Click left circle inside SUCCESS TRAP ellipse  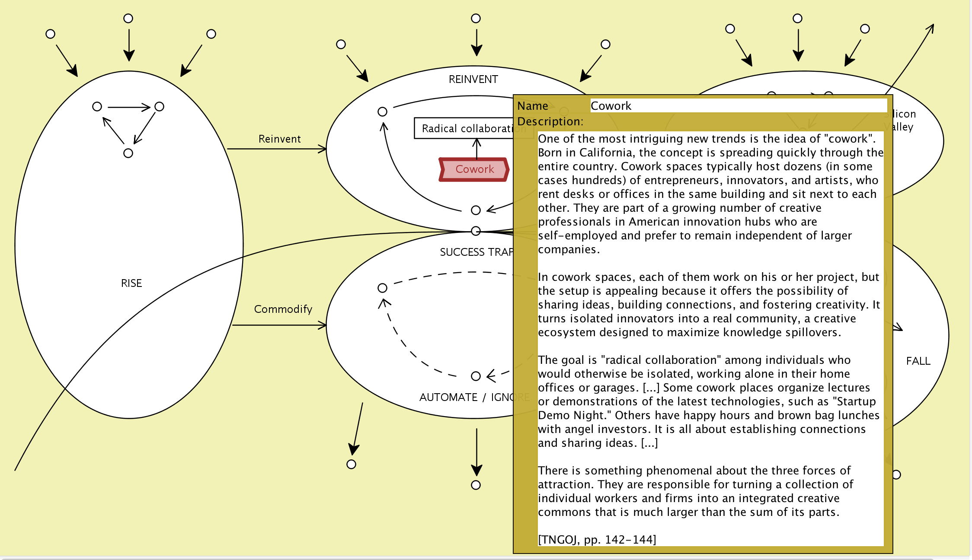tap(382, 288)
